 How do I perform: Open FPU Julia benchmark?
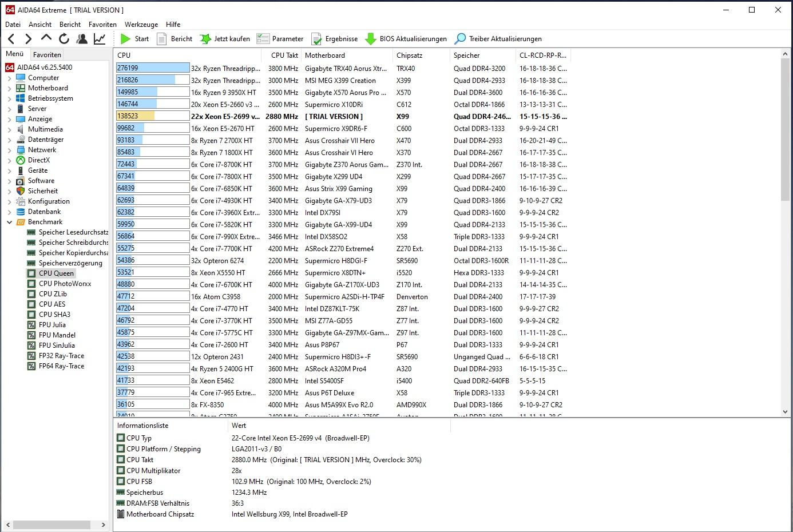pos(52,325)
